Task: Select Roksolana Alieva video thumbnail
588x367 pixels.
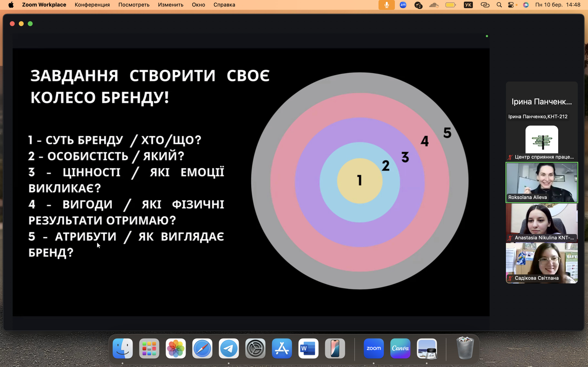Action: tap(542, 182)
